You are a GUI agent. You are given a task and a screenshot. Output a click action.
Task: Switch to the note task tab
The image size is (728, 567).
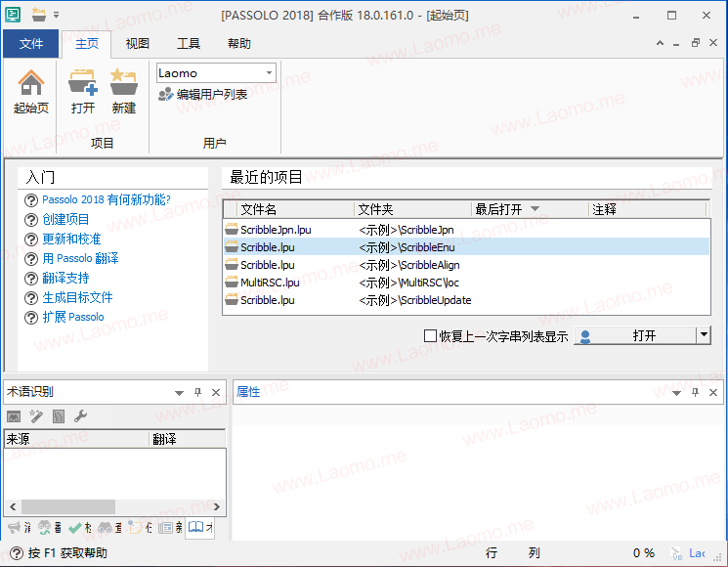140,528
